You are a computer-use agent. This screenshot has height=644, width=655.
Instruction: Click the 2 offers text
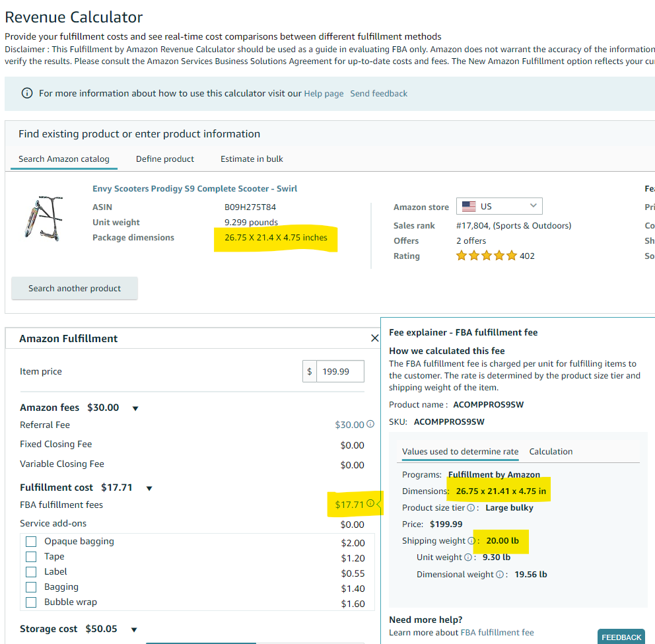tap(471, 240)
